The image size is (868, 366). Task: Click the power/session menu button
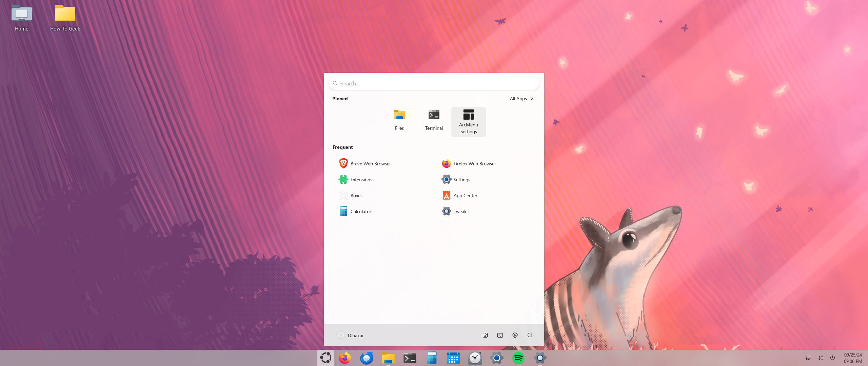coord(529,335)
